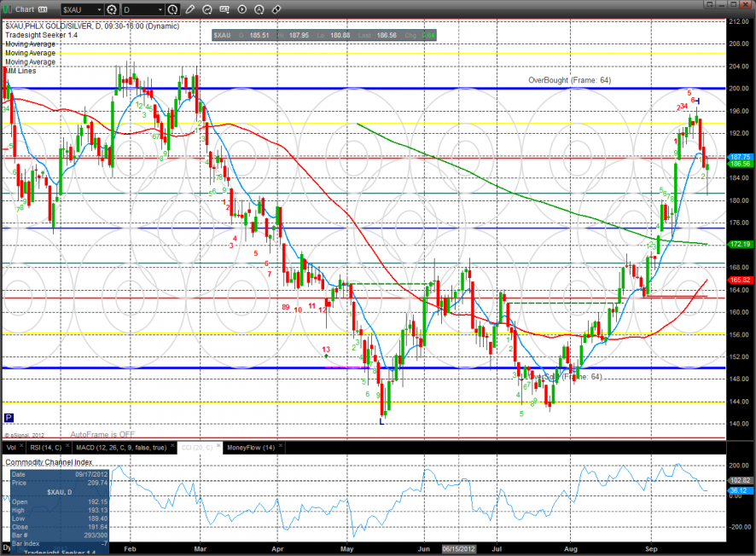
Task: Close the MoneyFlow (14) tab
Action: 282,447
